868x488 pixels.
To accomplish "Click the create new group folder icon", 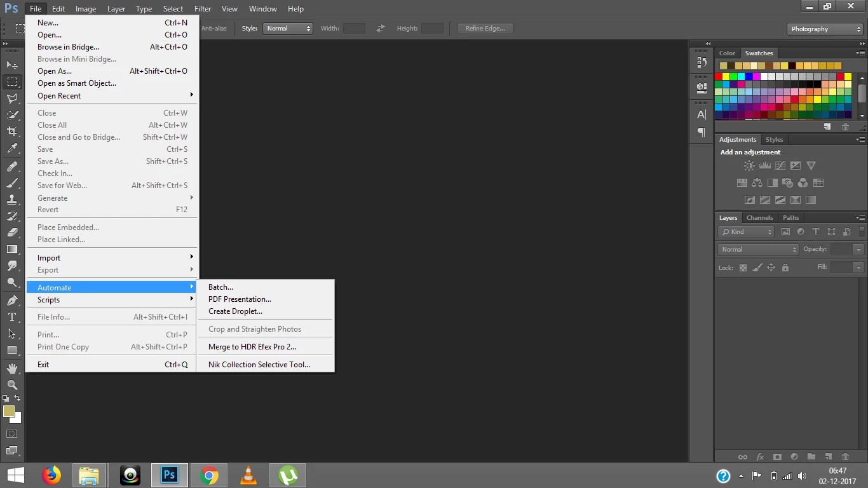I will pyautogui.click(x=811, y=457).
